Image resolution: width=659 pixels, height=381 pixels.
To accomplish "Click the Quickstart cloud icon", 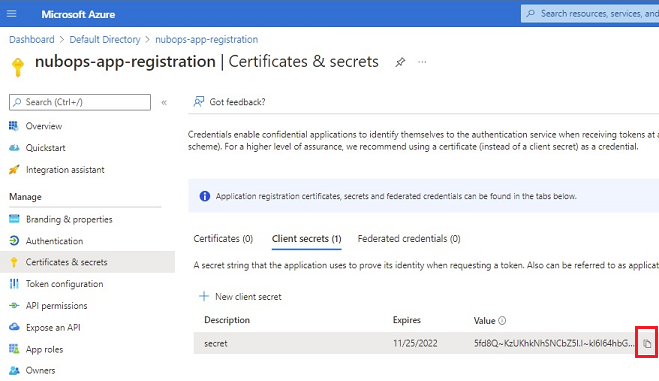I will (14, 148).
